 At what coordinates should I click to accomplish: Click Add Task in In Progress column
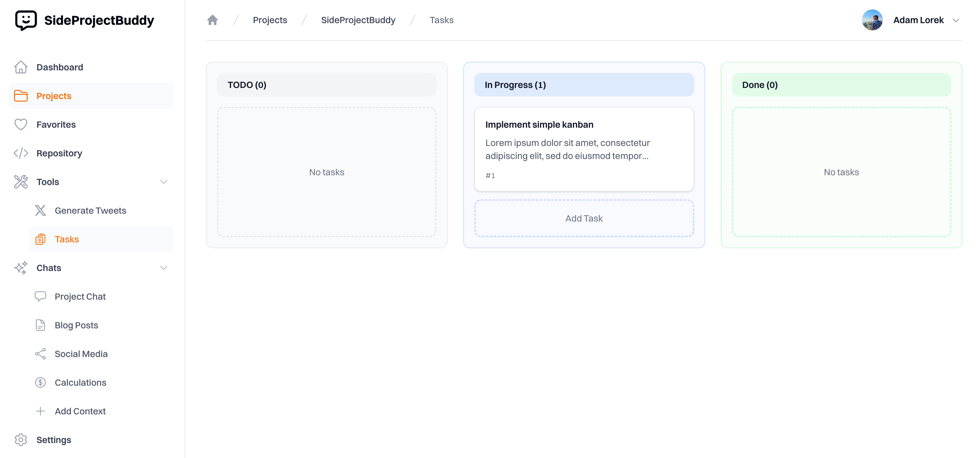coord(584,218)
